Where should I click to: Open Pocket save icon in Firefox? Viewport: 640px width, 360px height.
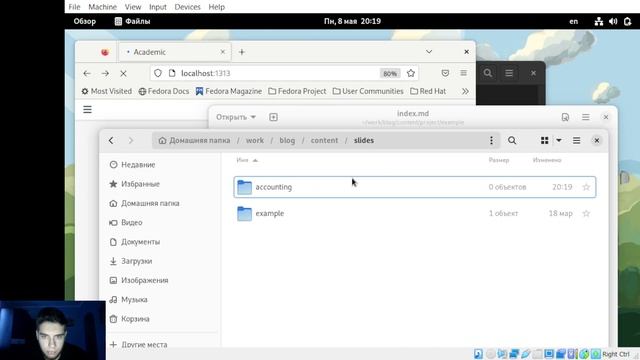click(445, 73)
